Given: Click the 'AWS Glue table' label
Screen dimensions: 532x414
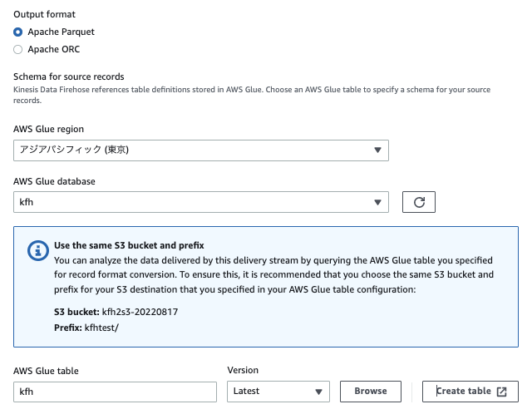Looking at the screenshot, I should (x=46, y=371).
